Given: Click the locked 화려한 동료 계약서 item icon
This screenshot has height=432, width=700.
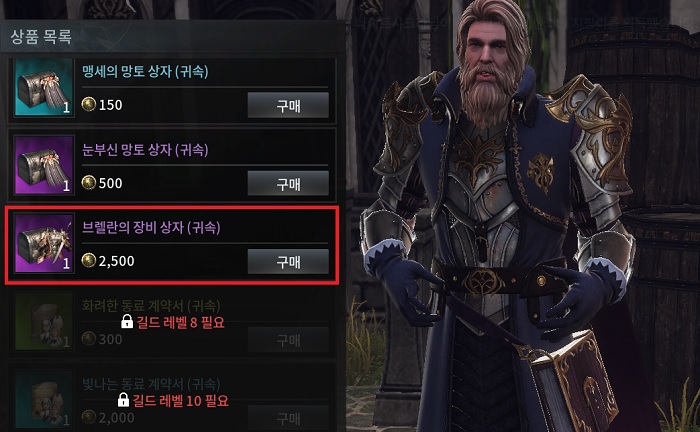Looking at the screenshot, I should 44,321.
